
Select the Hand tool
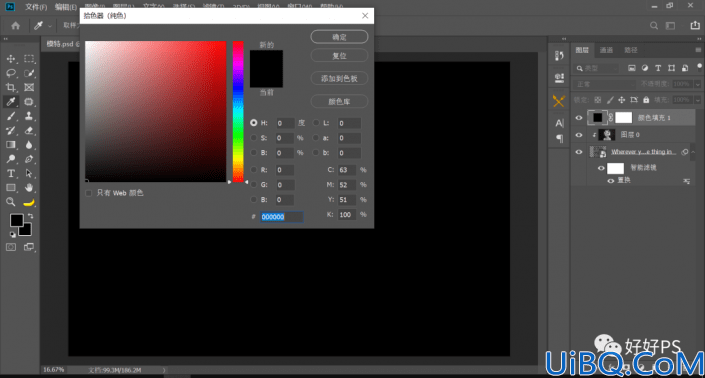click(x=29, y=187)
